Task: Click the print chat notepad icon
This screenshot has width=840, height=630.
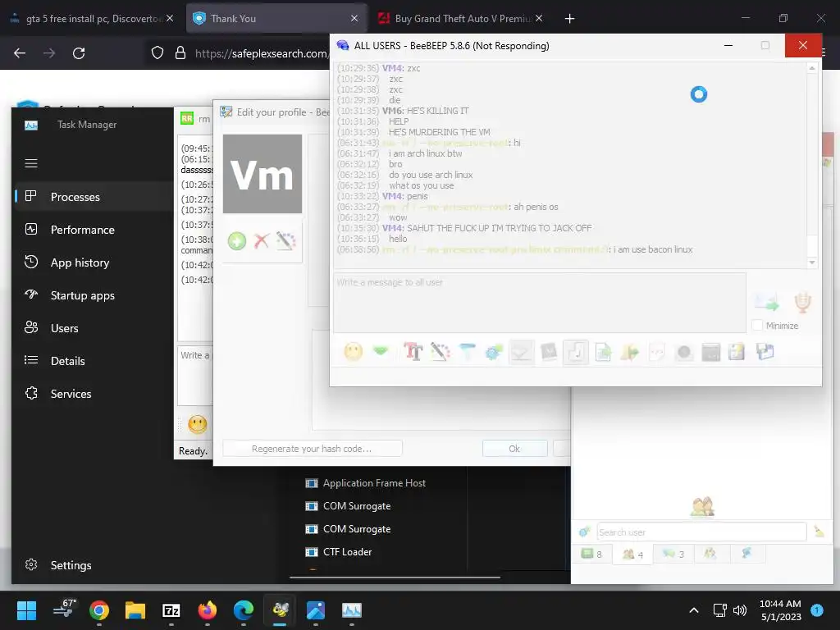Action: 737,352
